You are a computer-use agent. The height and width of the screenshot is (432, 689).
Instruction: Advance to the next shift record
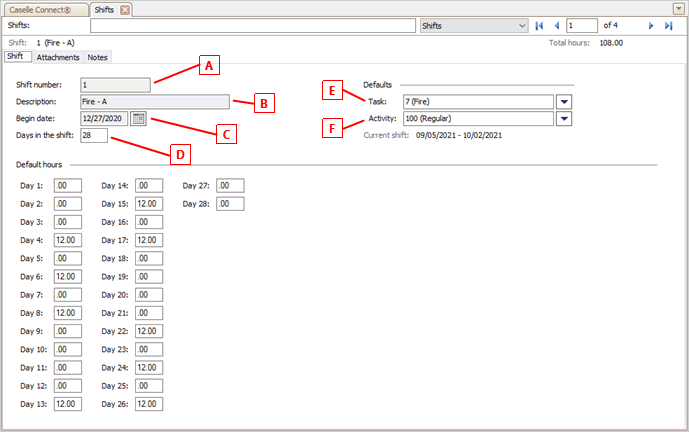652,25
